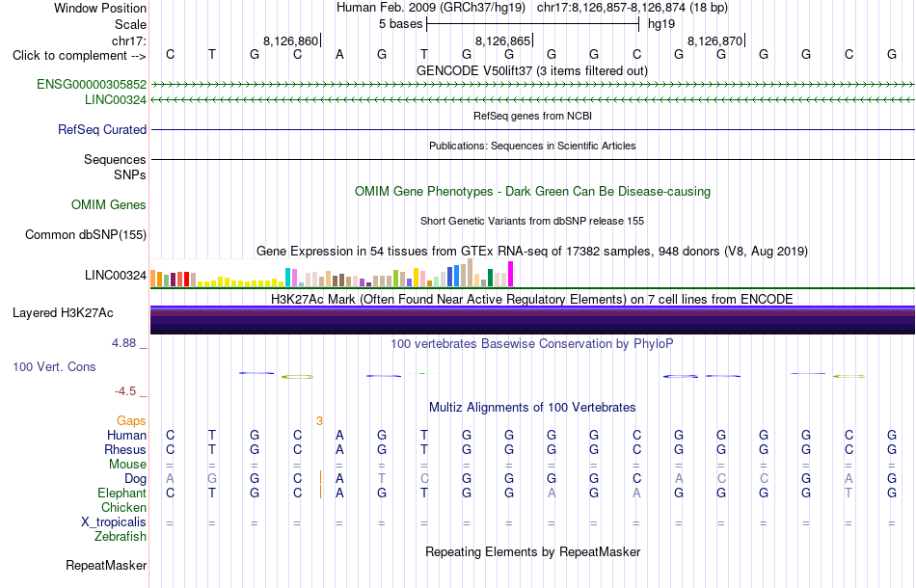The width and height of the screenshot is (916, 588).
Task: Click the layered H3K27Ac purple signal band
Action: click(x=532, y=320)
